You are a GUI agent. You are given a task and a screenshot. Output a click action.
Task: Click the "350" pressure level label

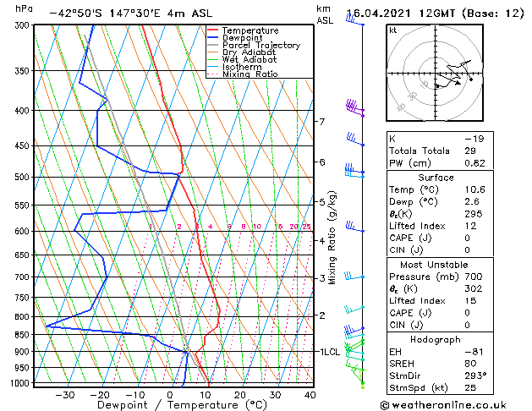(24, 71)
